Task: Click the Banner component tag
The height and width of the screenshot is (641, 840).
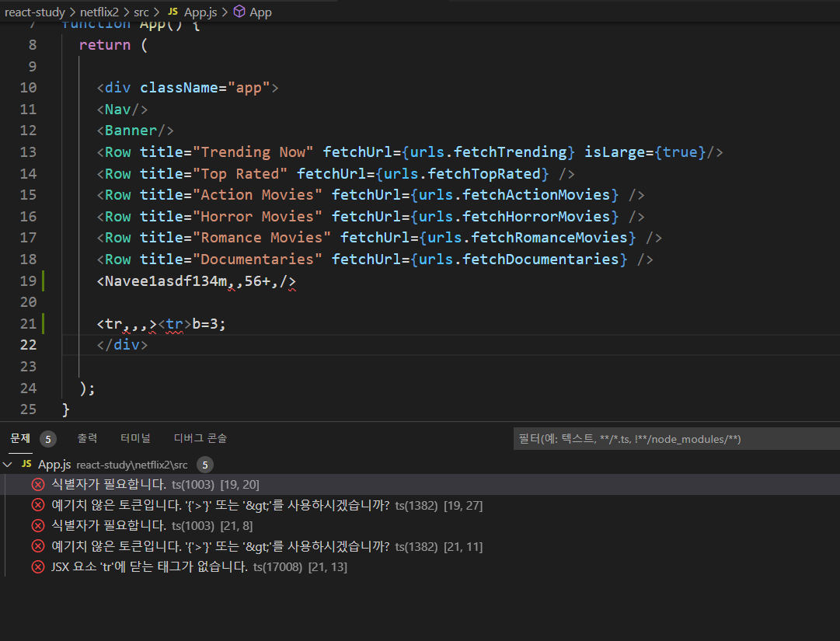Action: (135, 131)
